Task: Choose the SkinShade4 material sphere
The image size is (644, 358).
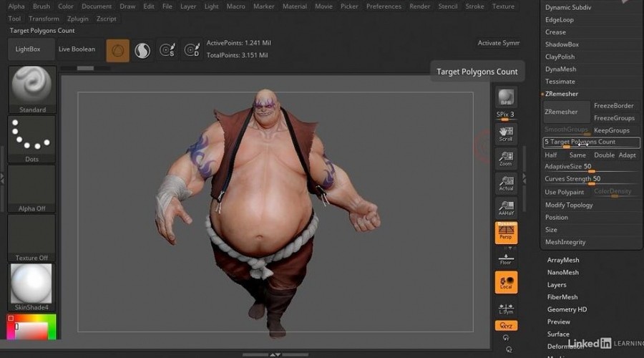Action: point(31,287)
